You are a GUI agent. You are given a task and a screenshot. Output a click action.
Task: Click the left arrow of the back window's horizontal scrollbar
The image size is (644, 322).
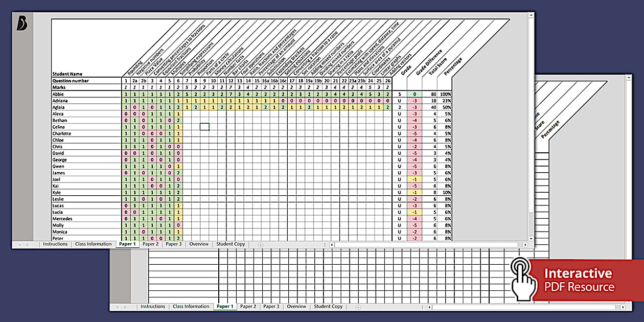(430, 307)
